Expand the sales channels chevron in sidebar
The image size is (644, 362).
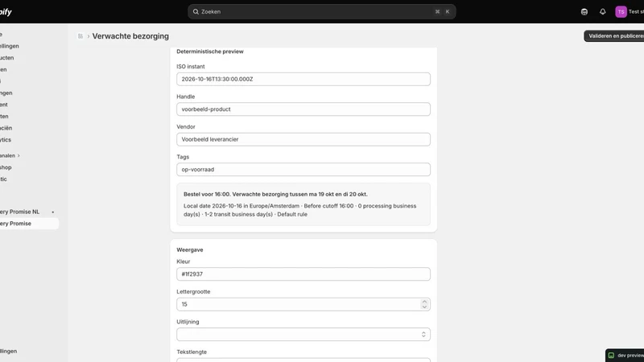19,155
